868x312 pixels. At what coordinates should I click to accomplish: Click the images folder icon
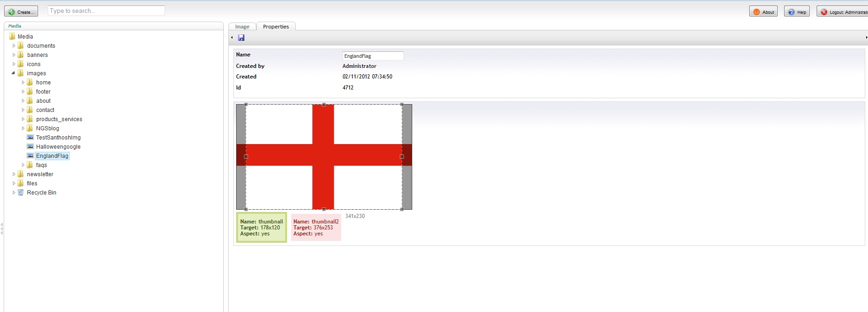tap(21, 73)
